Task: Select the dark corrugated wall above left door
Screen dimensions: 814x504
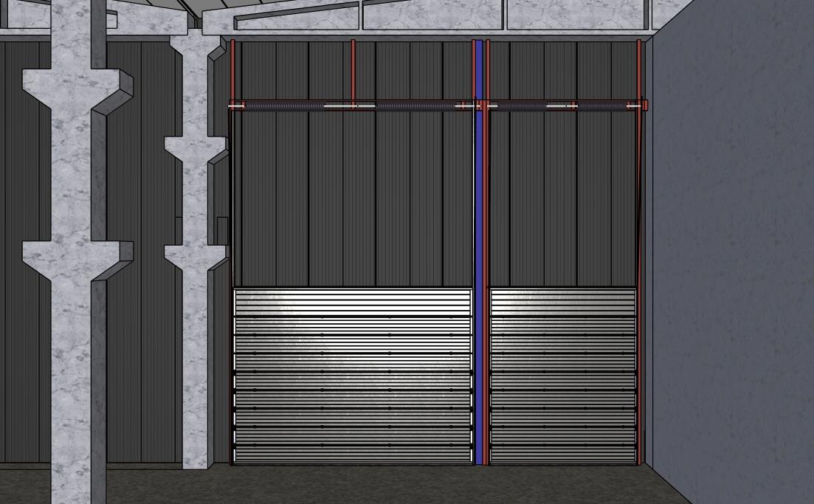Action: pyautogui.click(x=353, y=199)
